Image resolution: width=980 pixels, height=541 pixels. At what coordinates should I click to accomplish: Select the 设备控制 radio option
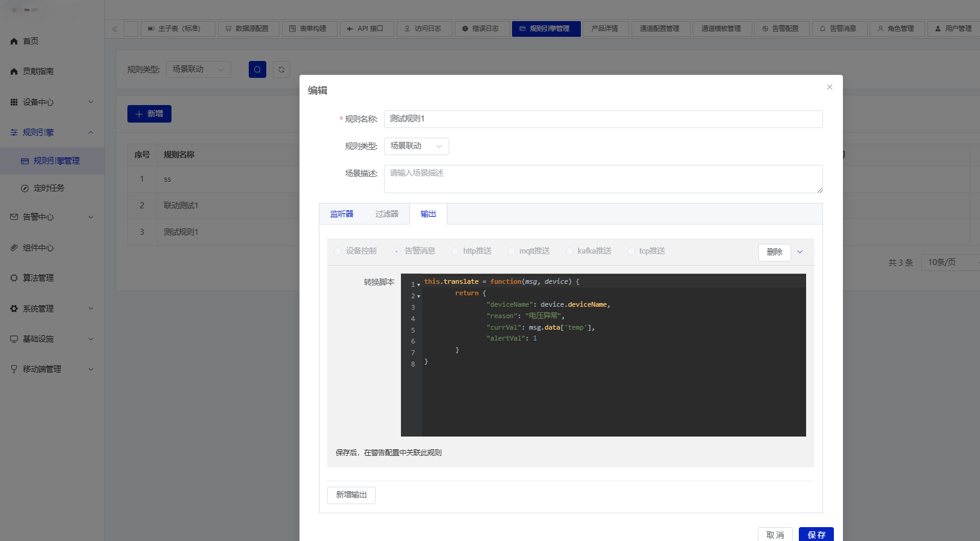point(356,251)
